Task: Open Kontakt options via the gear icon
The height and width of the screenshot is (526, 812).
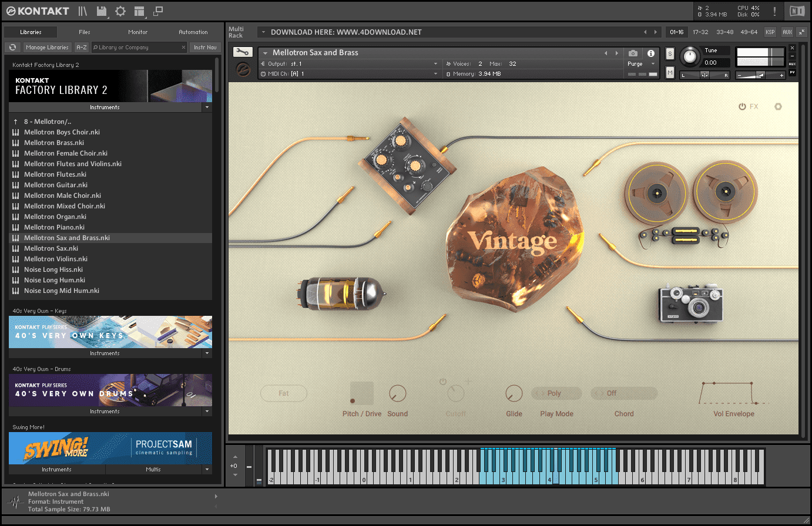Action: pyautogui.click(x=120, y=11)
